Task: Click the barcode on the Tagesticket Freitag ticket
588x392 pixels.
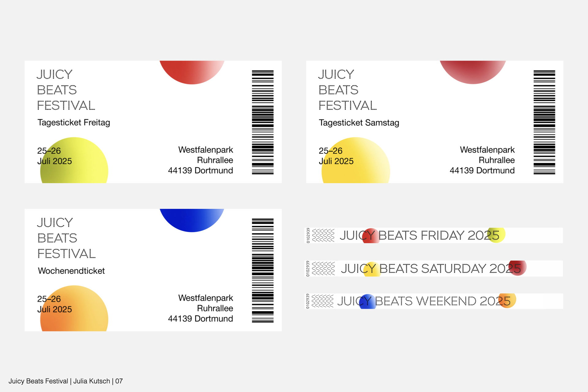Action: pos(262,122)
